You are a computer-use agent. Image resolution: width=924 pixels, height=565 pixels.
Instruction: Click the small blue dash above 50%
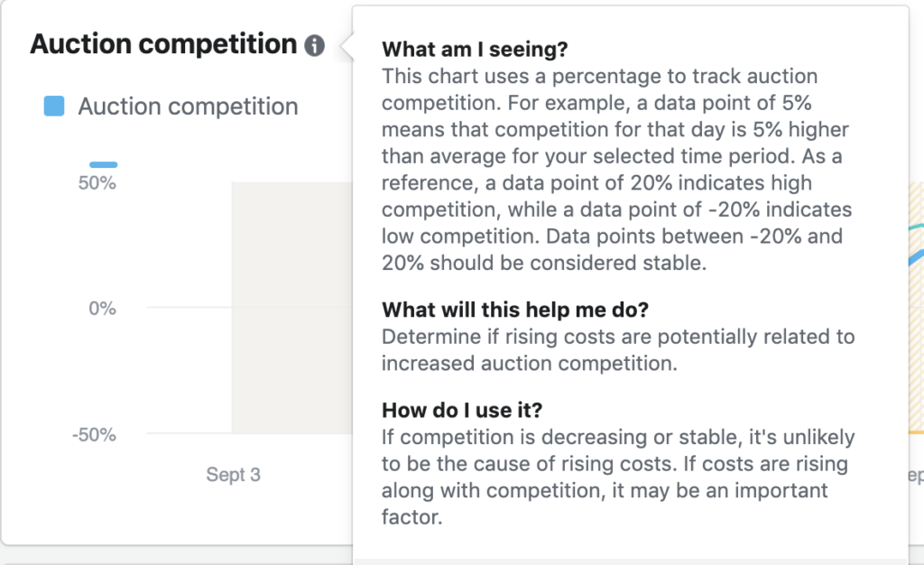coord(103,165)
